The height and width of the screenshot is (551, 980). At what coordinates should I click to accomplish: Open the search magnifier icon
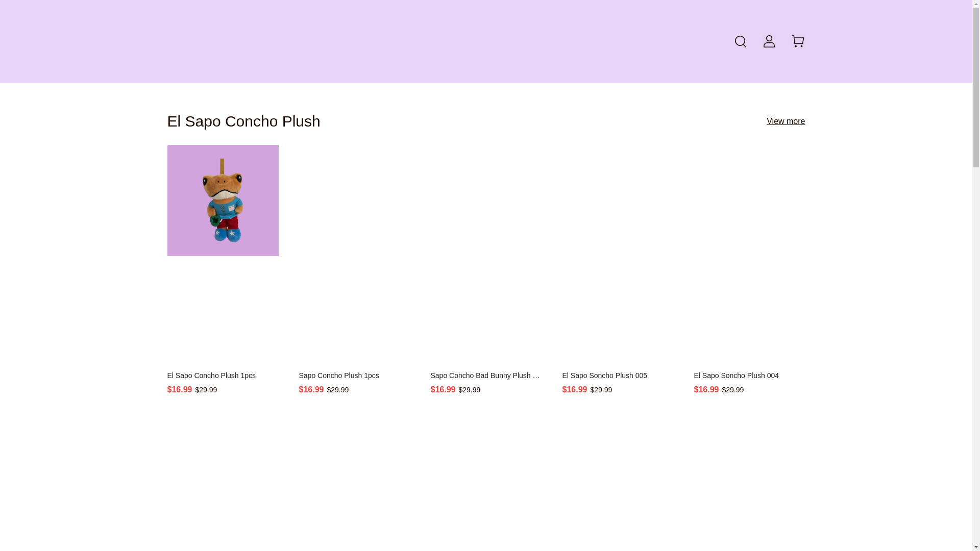tap(740, 41)
